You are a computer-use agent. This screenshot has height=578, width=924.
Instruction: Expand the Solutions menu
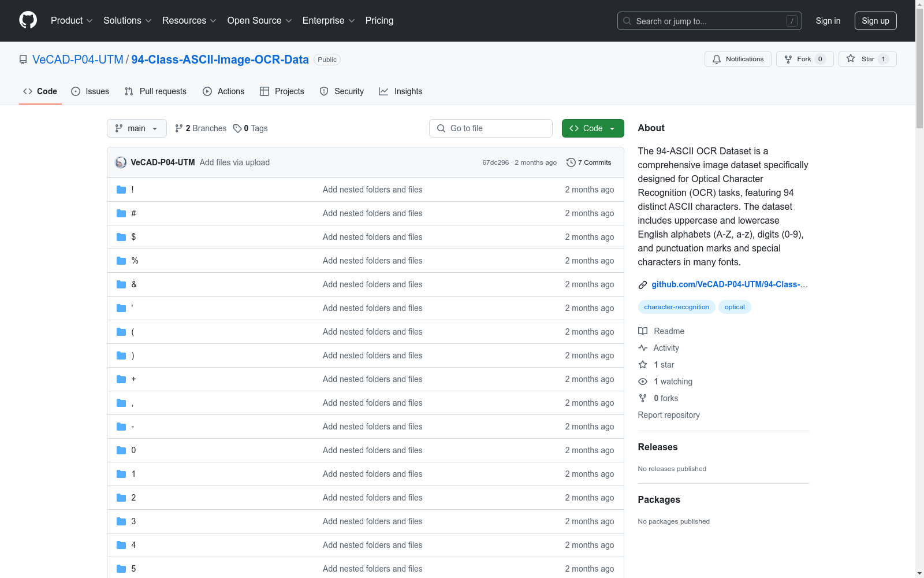point(128,21)
